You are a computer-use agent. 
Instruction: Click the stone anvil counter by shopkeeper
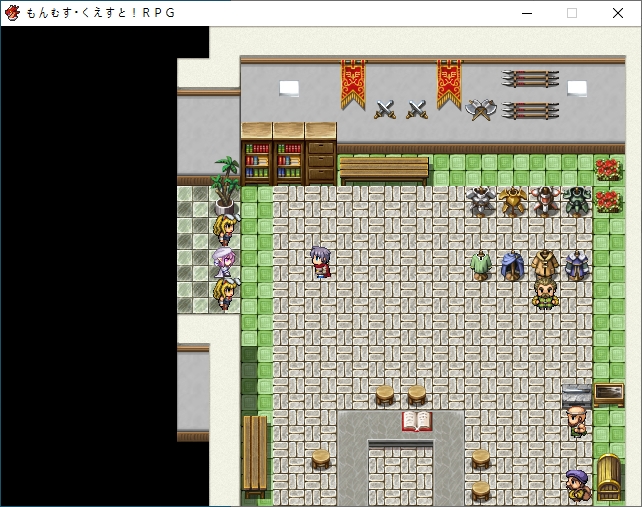click(577, 395)
